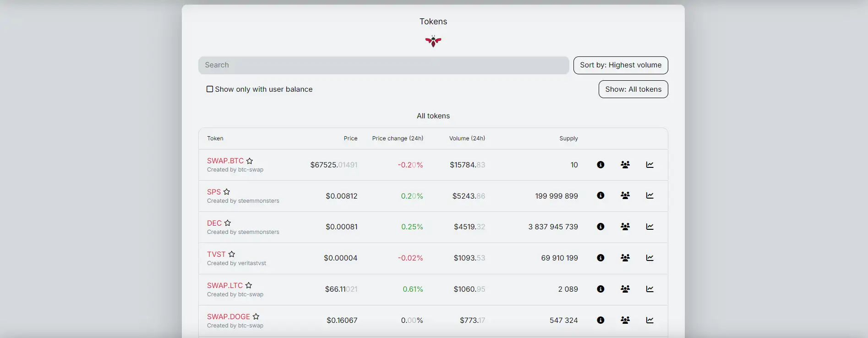
Task: Click the Price change (24h) column header
Action: [397, 139]
